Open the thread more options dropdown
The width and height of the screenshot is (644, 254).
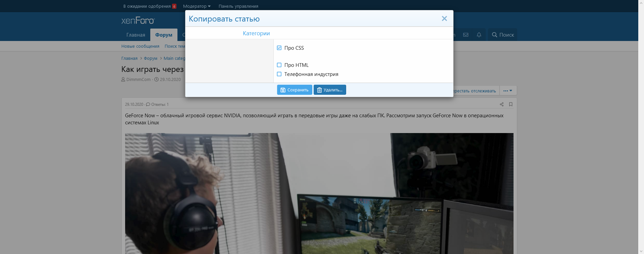coord(508,91)
